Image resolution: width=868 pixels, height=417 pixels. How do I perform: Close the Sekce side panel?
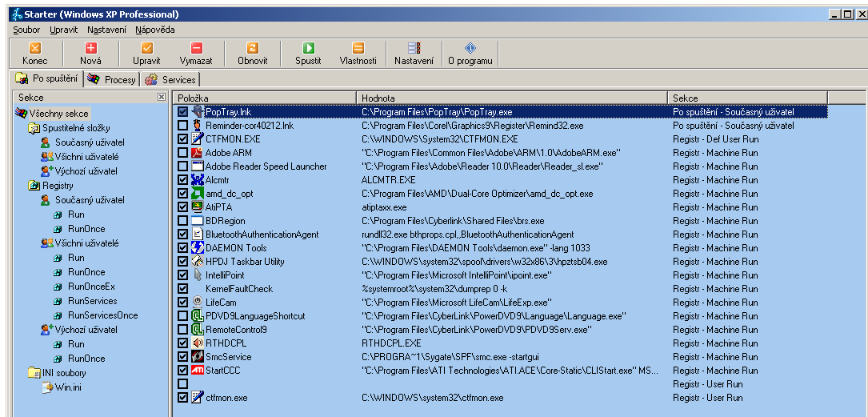pos(161,97)
